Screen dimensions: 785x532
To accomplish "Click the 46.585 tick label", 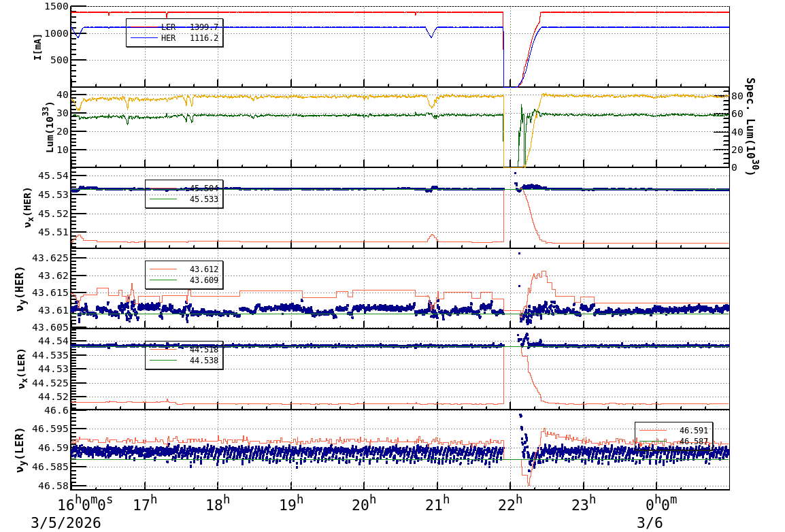I will click(x=50, y=467).
